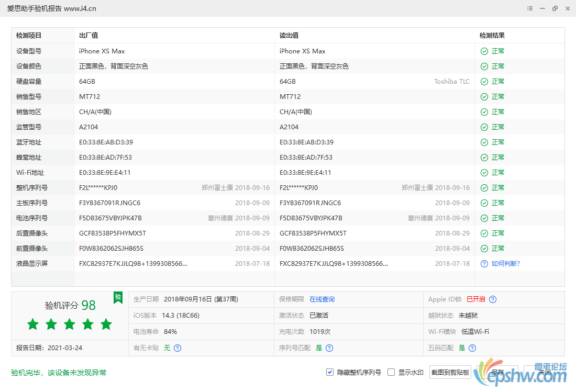The height and width of the screenshot is (392, 576).
Task: Open the 如何判断? link
Action: pyautogui.click(x=506, y=264)
